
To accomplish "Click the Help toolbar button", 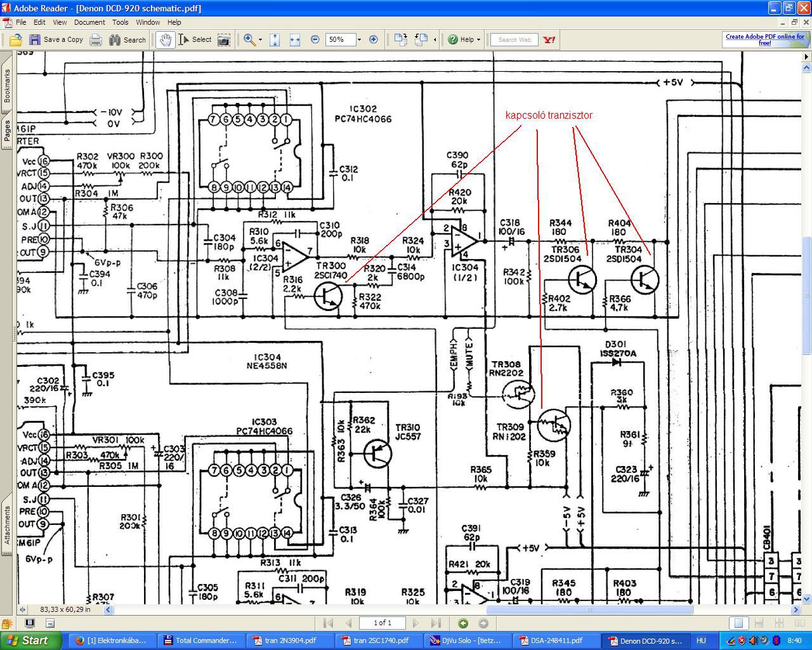I will click(x=461, y=39).
